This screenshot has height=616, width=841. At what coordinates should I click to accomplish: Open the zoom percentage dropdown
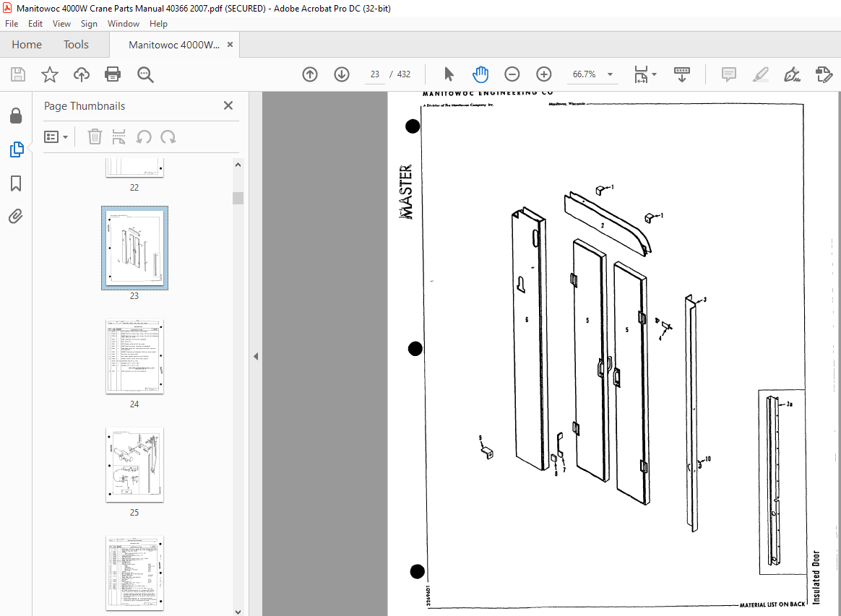pos(609,74)
